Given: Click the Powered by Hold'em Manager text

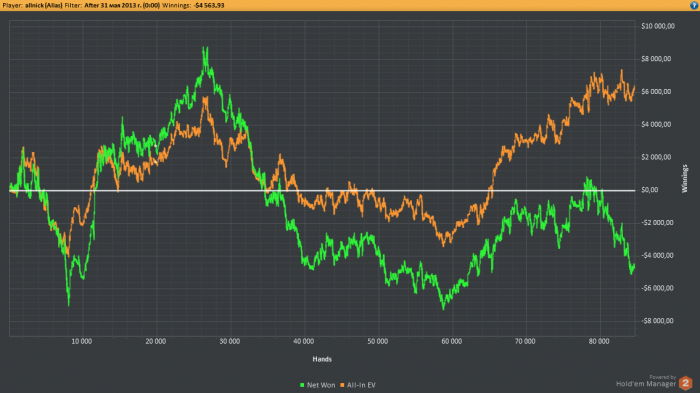Looking at the screenshot, I should point(646,381).
